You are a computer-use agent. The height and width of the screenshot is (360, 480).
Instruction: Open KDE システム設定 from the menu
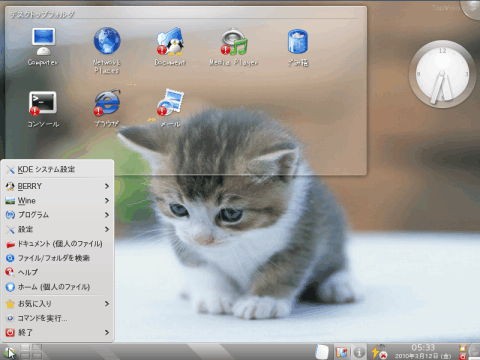pyautogui.click(x=57, y=169)
